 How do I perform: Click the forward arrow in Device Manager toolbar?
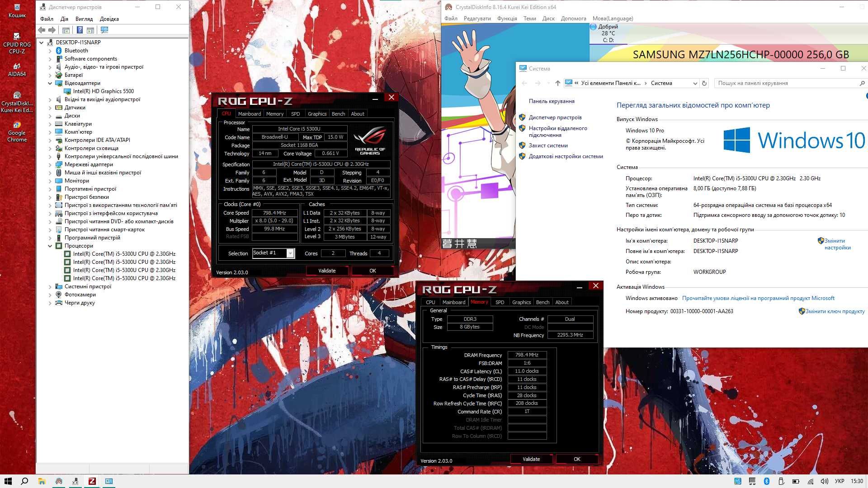[x=52, y=30]
